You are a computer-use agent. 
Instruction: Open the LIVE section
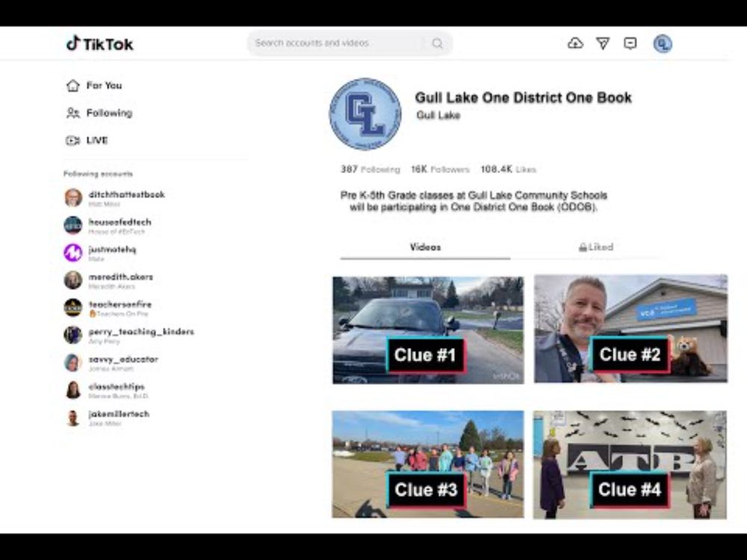click(87, 140)
